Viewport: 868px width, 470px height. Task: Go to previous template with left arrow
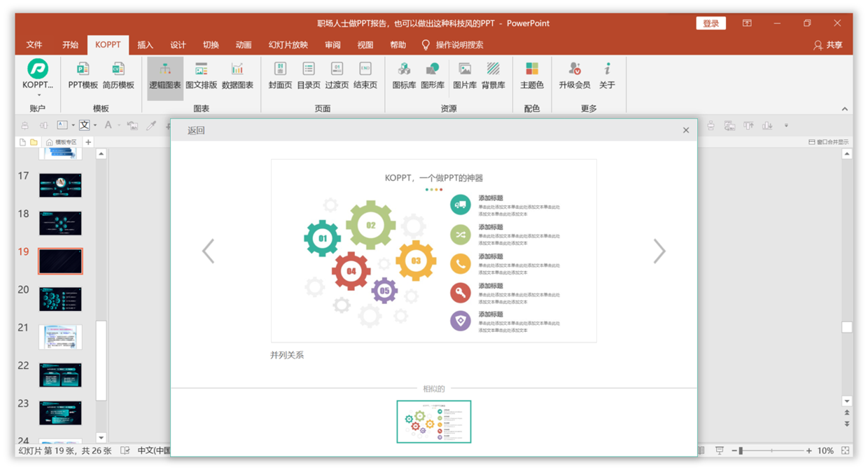tap(208, 251)
